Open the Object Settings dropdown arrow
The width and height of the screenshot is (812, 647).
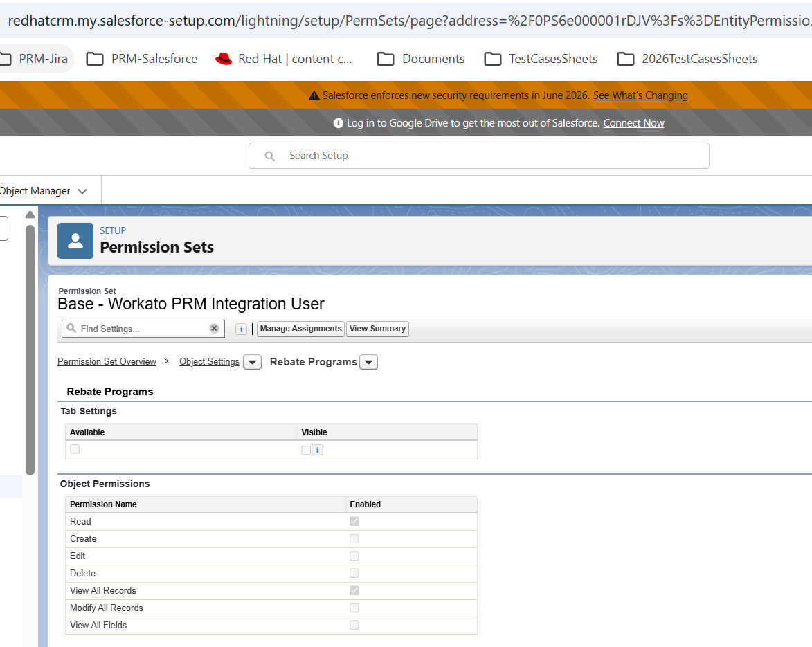pyautogui.click(x=252, y=362)
